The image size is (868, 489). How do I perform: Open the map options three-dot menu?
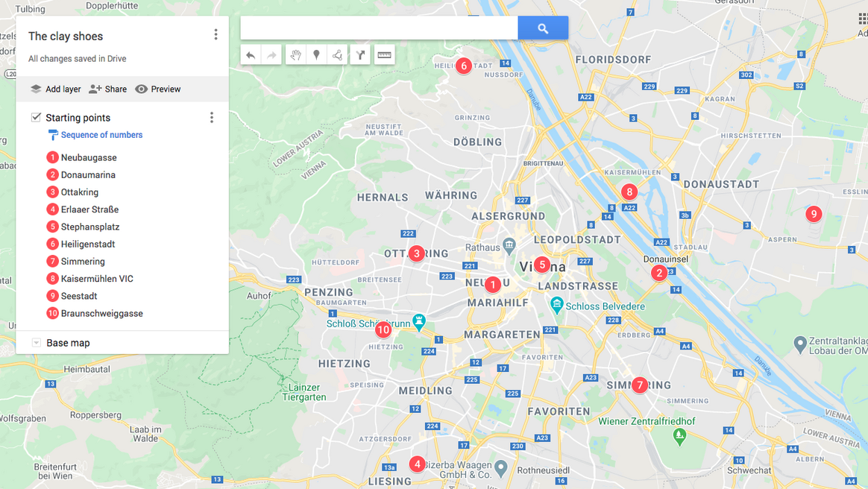(x=216, y=35)
